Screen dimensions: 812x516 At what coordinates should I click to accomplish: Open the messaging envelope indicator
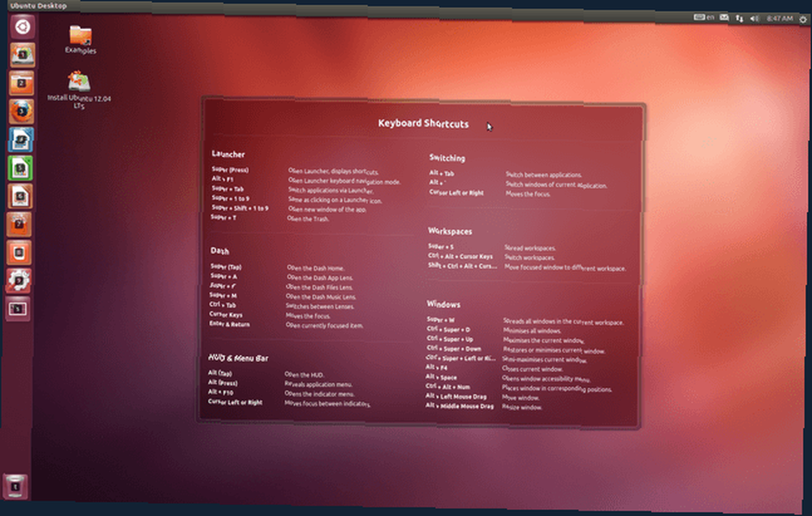click(724, 18)
